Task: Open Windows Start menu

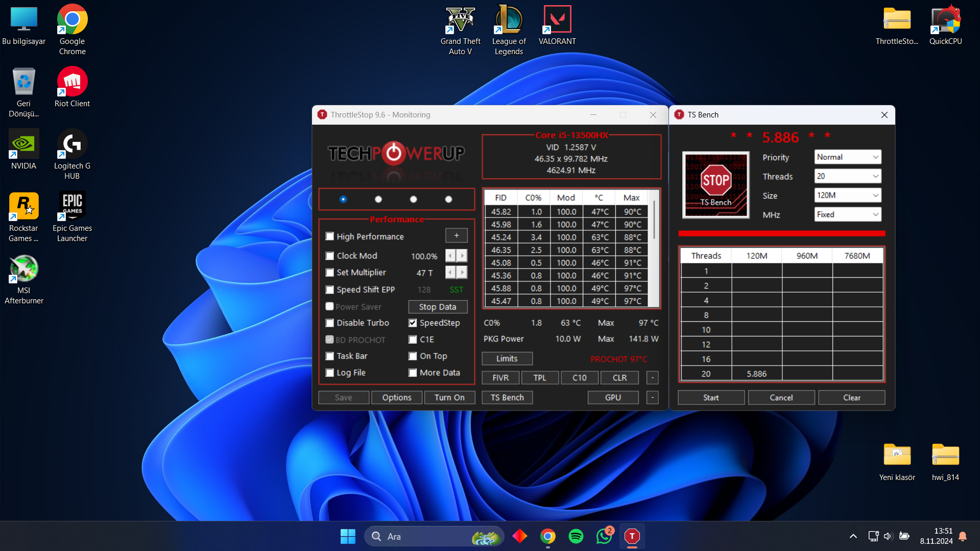Action: tap(348, 536)
